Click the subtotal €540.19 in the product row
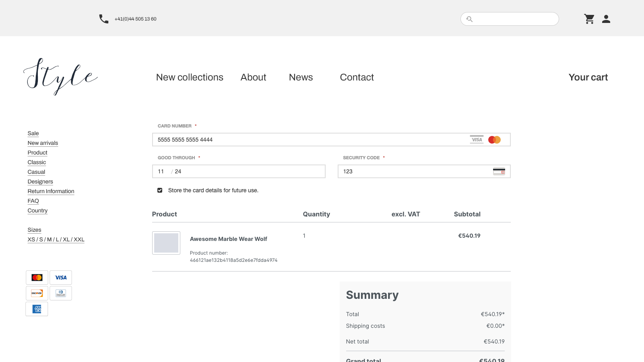This screenshot has height=362, width=644. pos(469,236)
